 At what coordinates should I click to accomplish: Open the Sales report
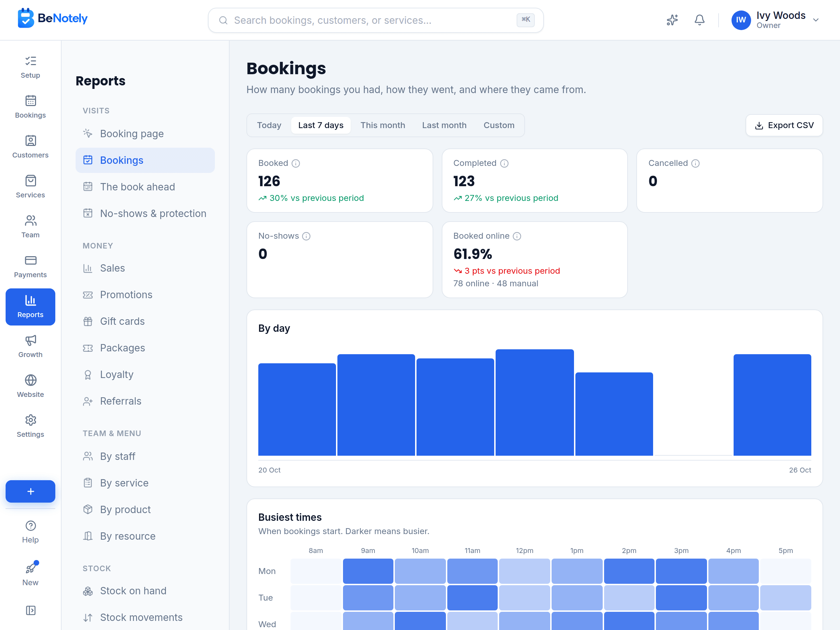pyautogui.click(x=145, y=268)
